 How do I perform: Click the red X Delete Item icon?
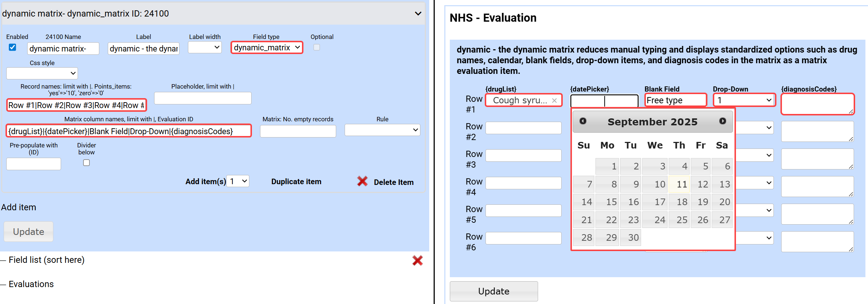click(x=362, y=181)
